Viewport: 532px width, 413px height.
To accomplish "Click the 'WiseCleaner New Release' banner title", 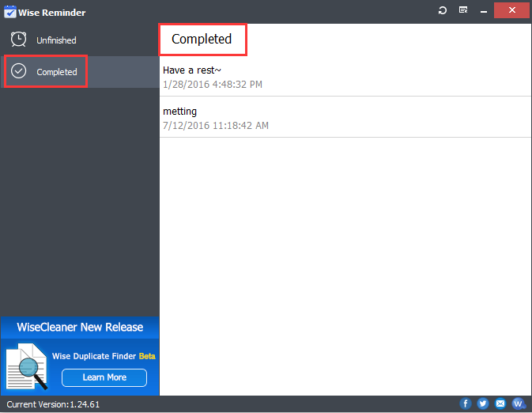I will pyautogui.click(x=80, y=327).
